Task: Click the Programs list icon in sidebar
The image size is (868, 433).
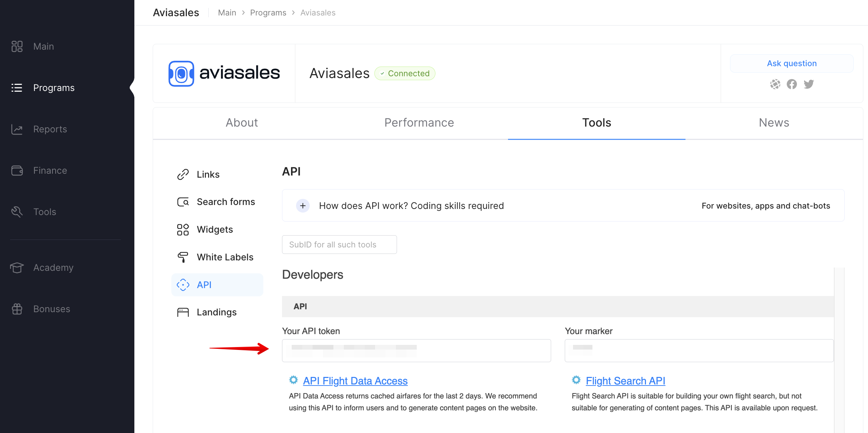Action: click(x=17, y=88)
